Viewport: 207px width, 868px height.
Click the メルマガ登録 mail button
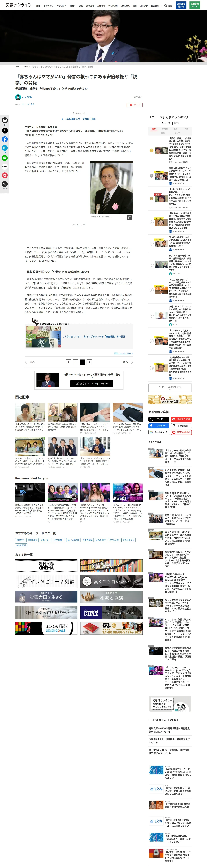181,419
